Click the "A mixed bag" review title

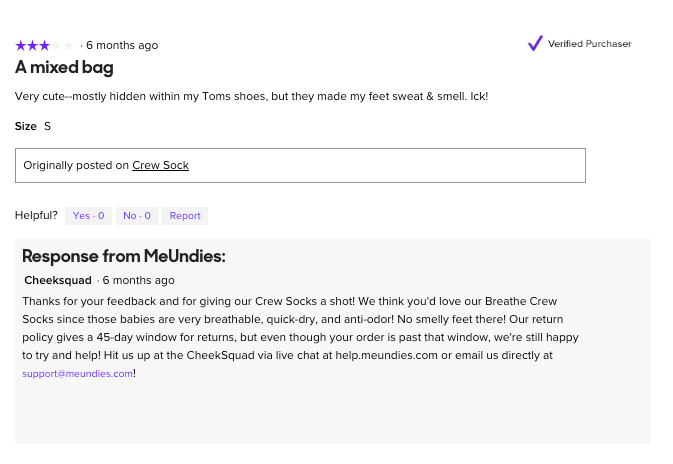point(64,68)
